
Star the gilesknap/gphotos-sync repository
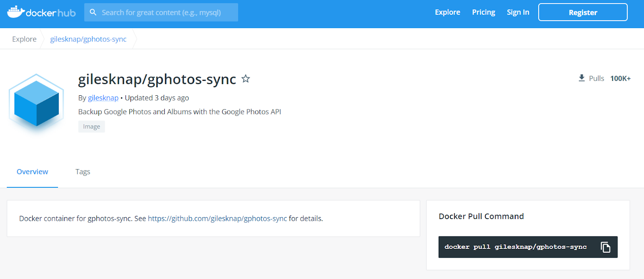pos(246,79)
